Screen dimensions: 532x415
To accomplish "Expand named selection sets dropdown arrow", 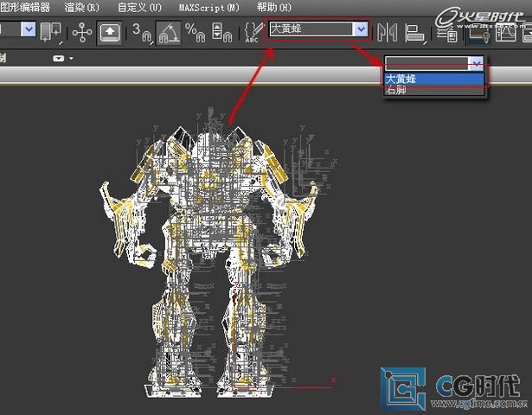I will coord(361,29).
